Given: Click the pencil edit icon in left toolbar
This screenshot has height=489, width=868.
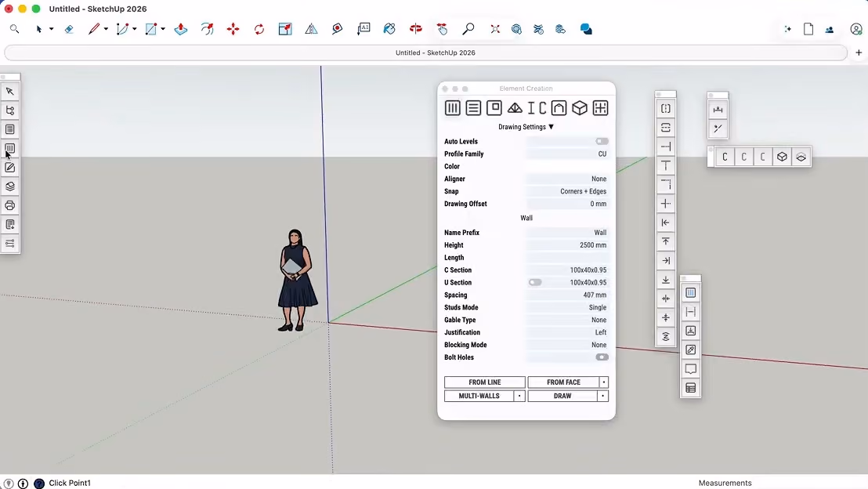Looking at the screenshot, I should (10, 168).
